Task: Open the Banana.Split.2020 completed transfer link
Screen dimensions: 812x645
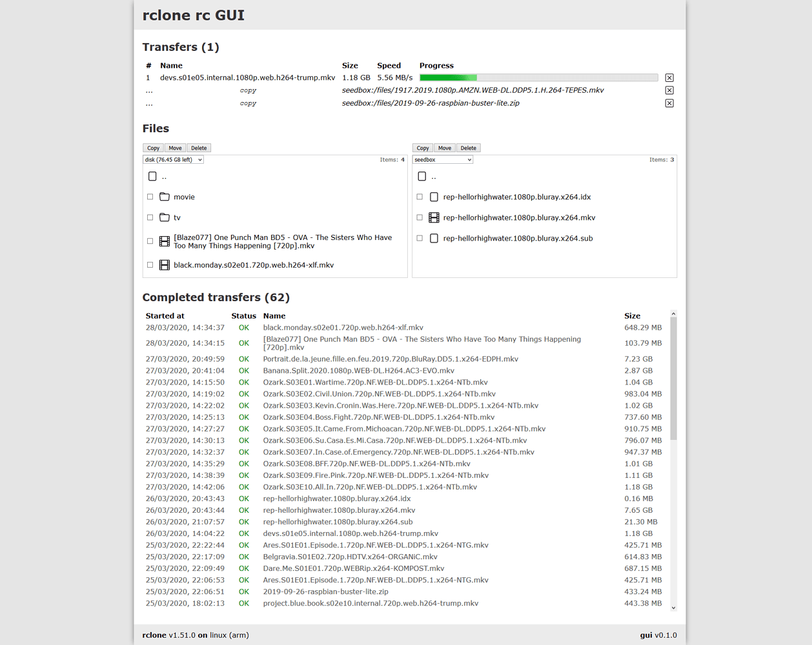Action: (357, 370)
